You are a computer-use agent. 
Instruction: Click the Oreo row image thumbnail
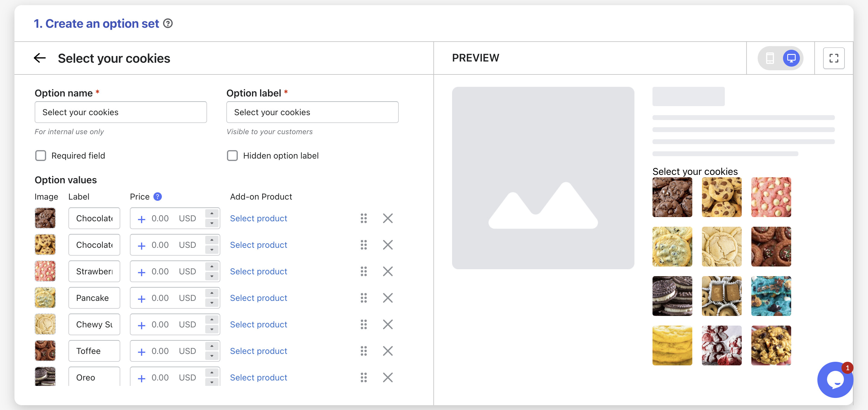click(x=45, y=377)
